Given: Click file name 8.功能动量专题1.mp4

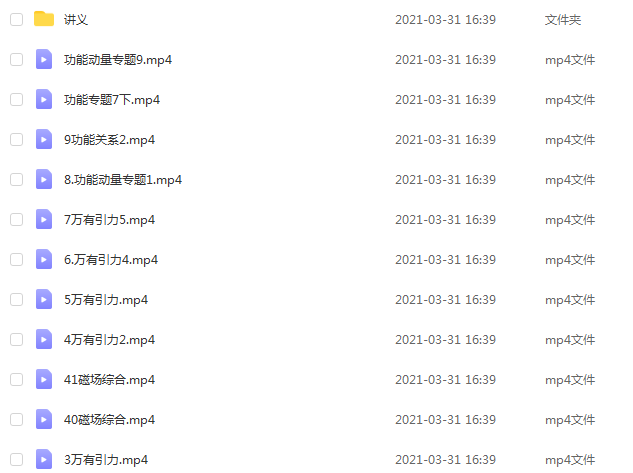Looking at the screenshot, I should (x=123, y=180).
